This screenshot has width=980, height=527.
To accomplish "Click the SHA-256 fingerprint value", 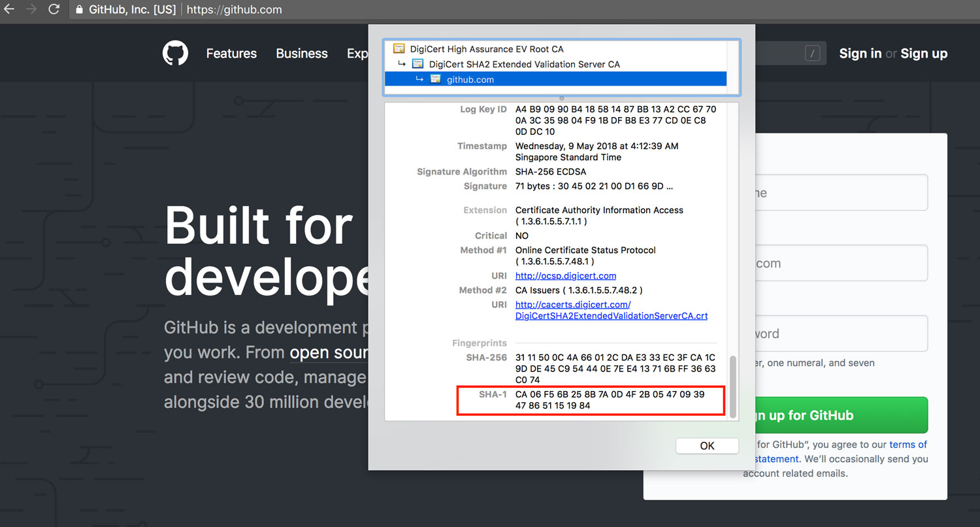I will tap(615, 369).
